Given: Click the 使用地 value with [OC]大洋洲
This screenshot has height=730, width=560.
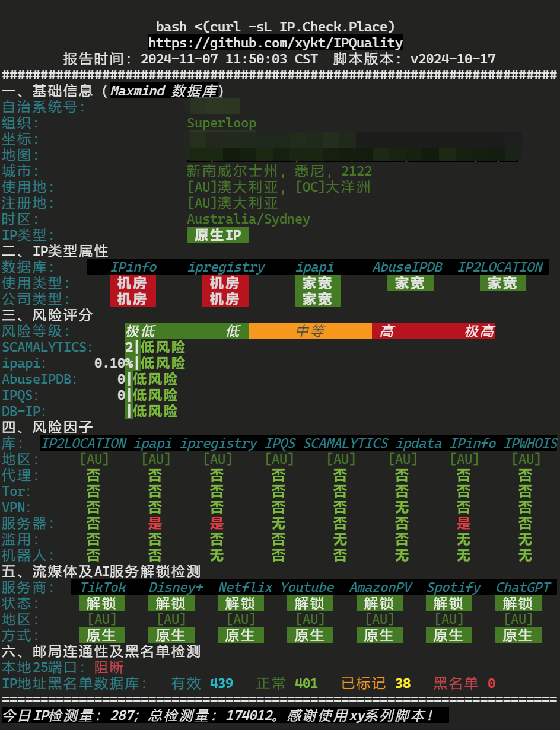Looking at the screenshot, I should 279,187.
